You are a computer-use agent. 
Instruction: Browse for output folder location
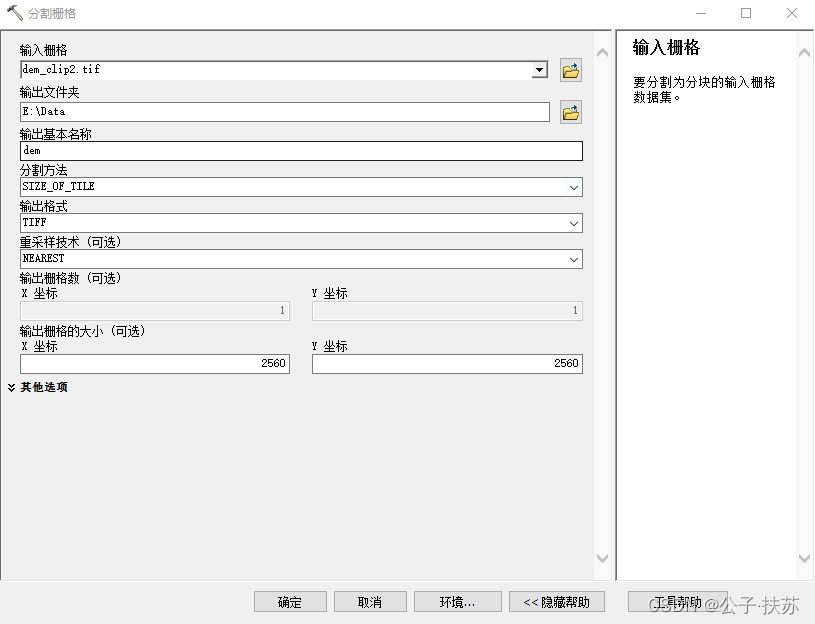571,112
